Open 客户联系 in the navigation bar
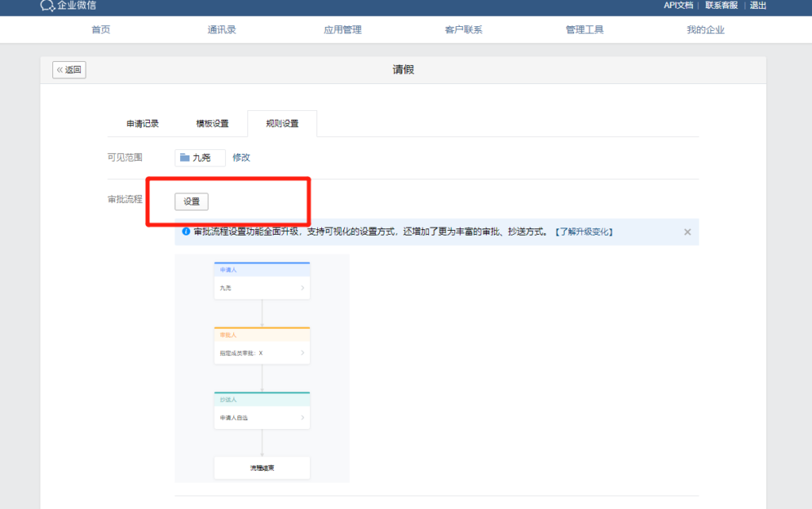Screen dimensions: 812x509 [x=464, y=30]
